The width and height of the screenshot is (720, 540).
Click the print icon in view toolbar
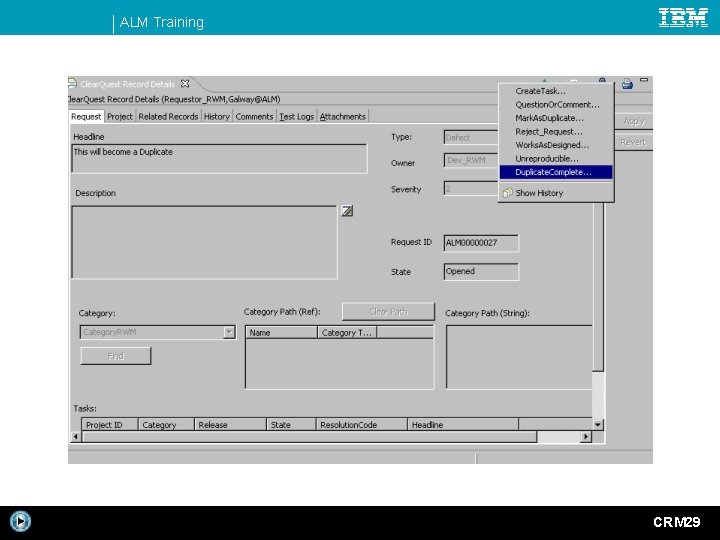point(627,84)
